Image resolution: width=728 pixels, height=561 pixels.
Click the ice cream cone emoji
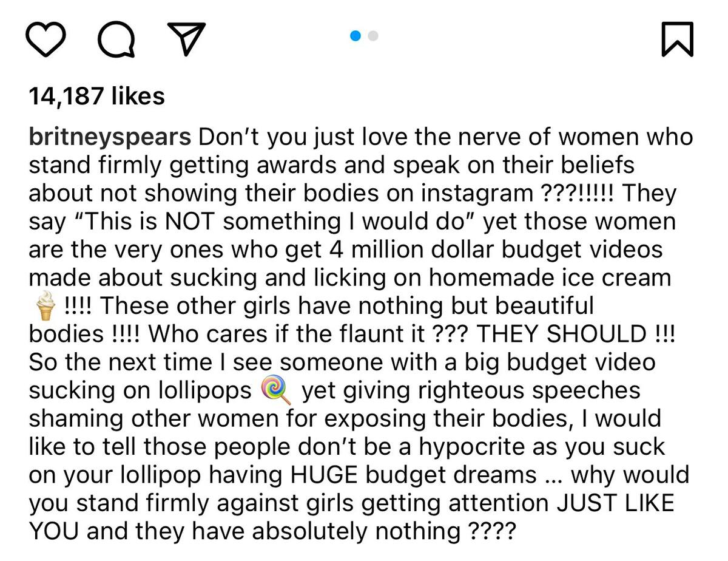[x=45, y=305]
